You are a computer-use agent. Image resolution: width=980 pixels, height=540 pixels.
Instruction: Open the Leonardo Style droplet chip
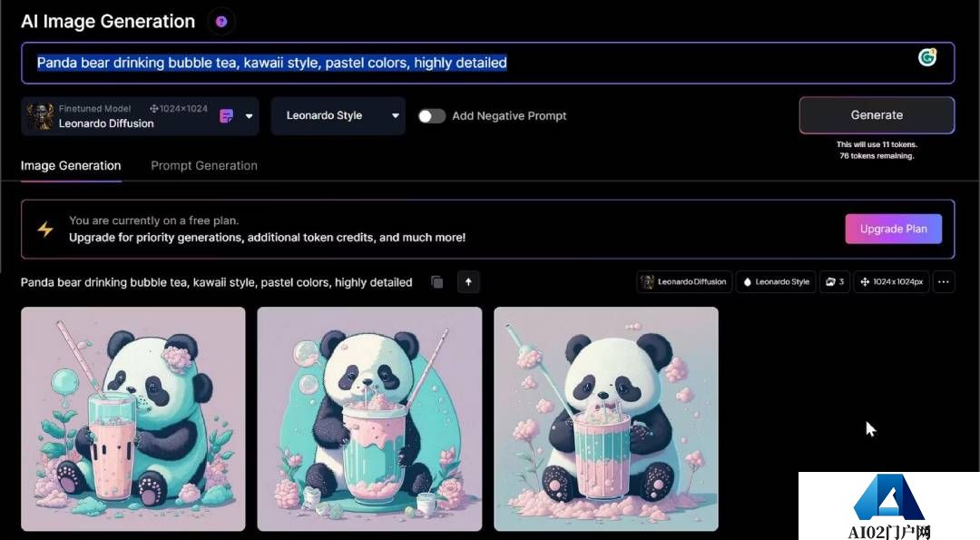776,281
